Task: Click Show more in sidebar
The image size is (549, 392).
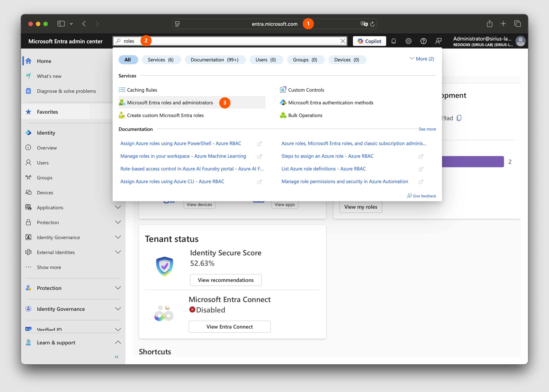Action: [x=49, y=267]
